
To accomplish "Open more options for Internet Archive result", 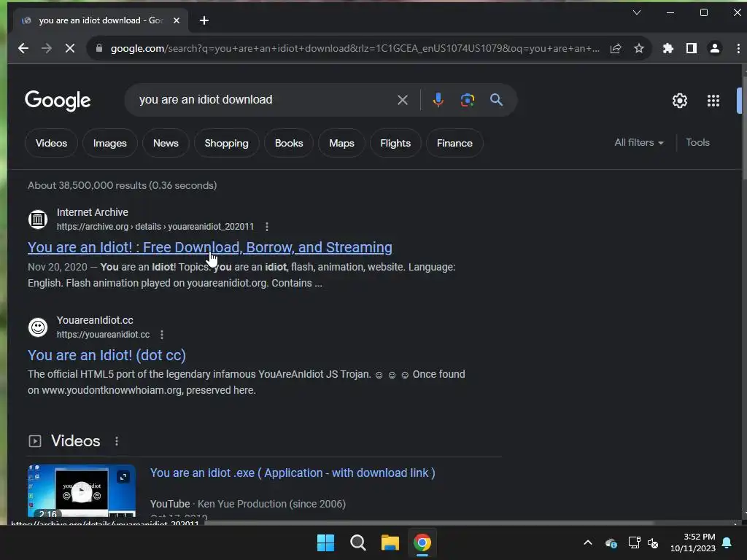I will pyautogui.click(x=267, y=227).
